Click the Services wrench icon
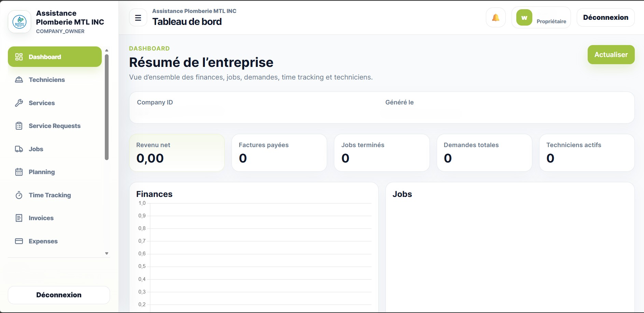 (19, 103)
